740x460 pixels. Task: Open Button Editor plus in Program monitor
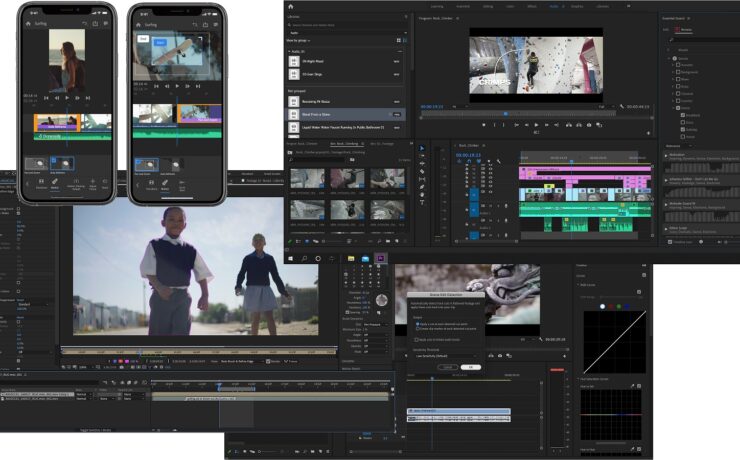[x=648, y=133]
